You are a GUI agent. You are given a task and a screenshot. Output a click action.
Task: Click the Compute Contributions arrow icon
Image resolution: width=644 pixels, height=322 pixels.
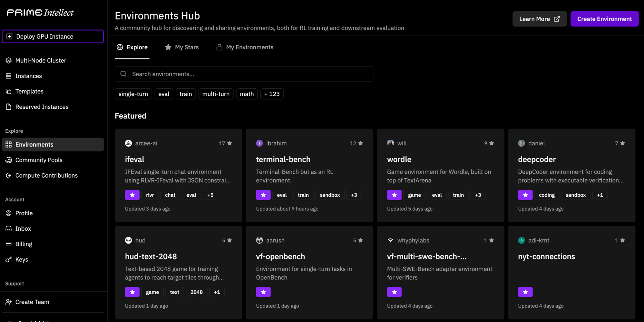coord(9,175)
